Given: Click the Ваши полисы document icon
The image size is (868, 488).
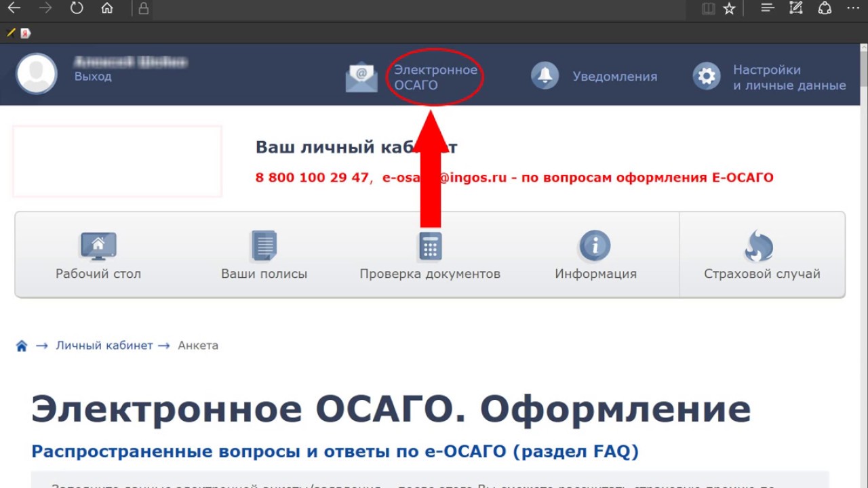Looking at the screenshot, I should (x=264, y=246).
